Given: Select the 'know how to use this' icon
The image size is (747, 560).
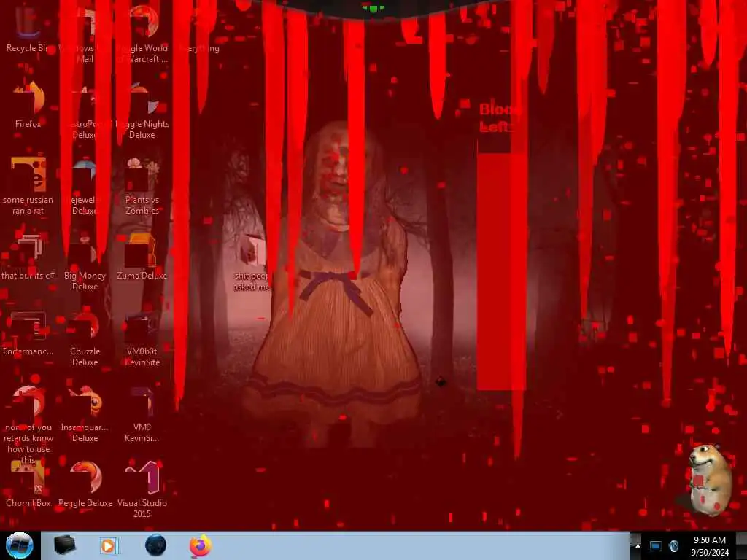Looking at the screenshot, I should pos(28,424).
